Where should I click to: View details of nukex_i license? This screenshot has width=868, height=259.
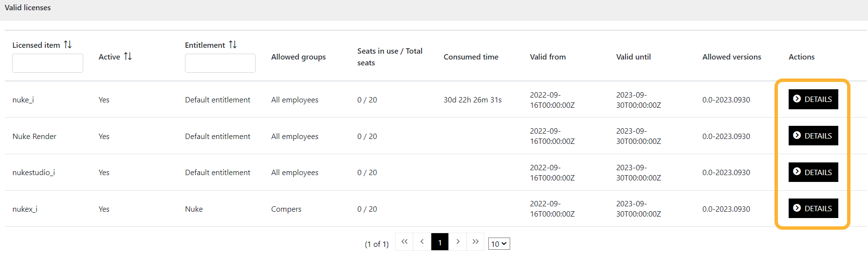(813, 209)
